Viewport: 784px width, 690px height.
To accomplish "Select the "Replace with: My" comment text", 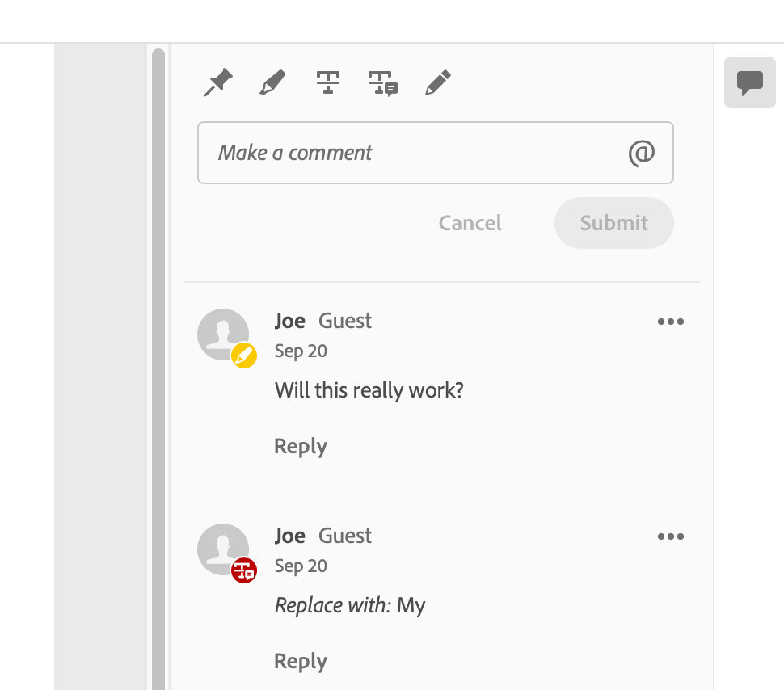I will tap(350, 606).
